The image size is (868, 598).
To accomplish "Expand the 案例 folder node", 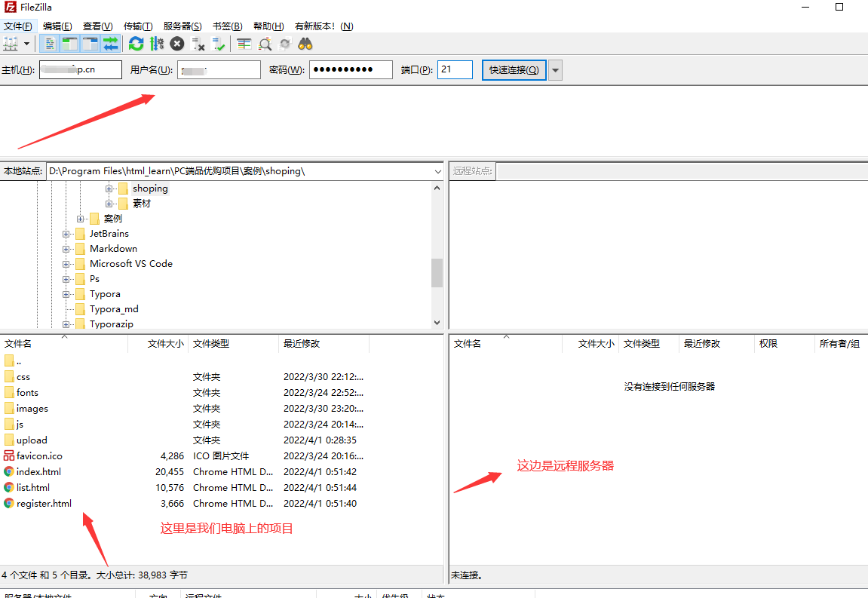I will pos(80,219).
